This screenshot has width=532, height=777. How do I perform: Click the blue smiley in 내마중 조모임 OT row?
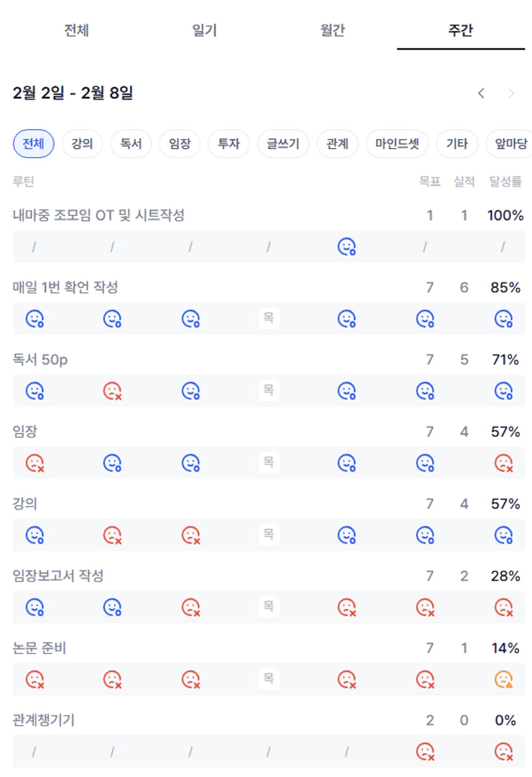(347, 246)
